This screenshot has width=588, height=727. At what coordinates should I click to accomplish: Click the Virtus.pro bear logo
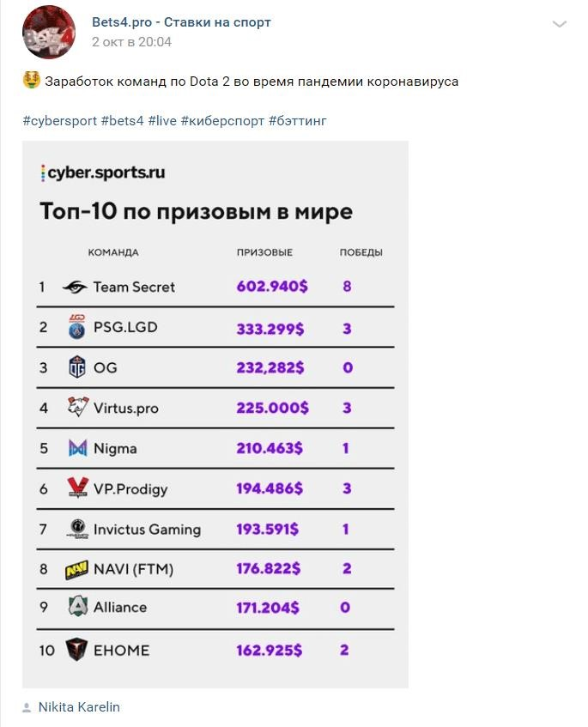point(77,407)
